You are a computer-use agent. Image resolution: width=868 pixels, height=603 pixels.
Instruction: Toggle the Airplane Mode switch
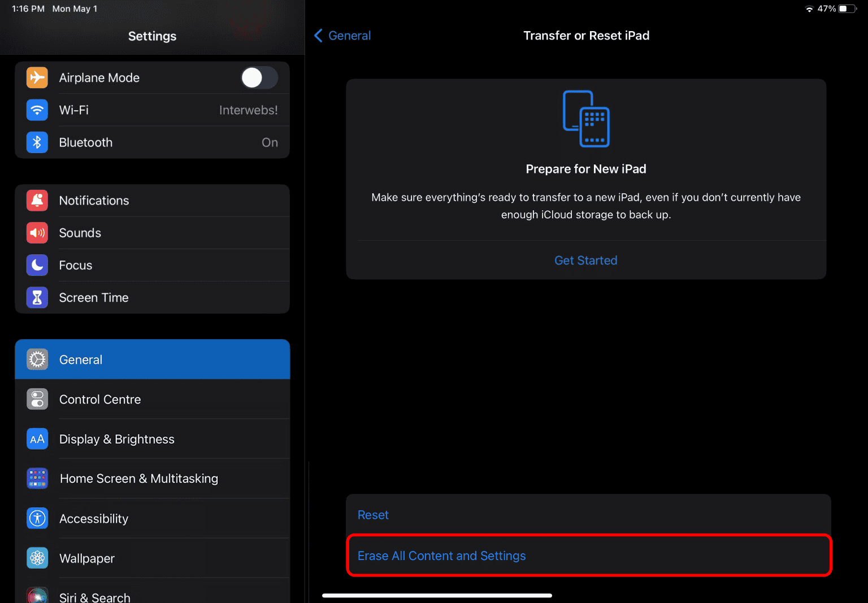[x=259, y=77]
